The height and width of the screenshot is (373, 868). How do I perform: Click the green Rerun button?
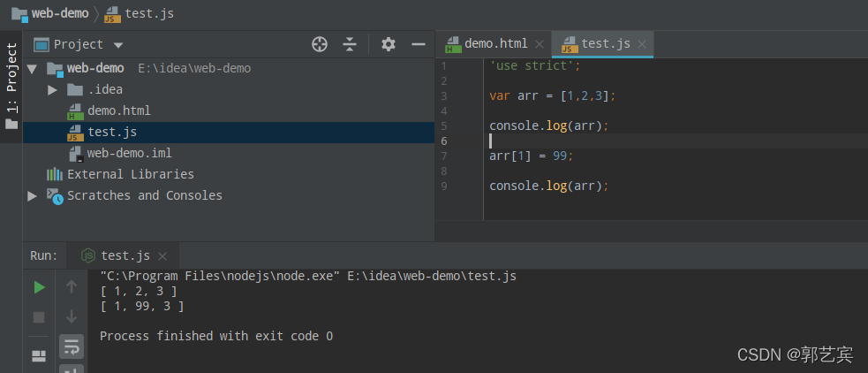click(39, 287)
